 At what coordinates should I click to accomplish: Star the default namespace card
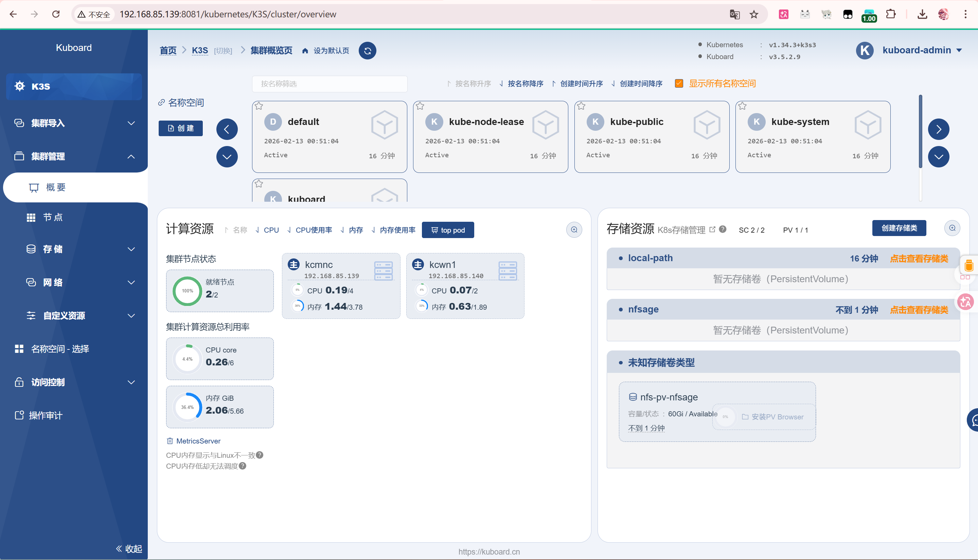pyautogui.click(x=259, y=106)
